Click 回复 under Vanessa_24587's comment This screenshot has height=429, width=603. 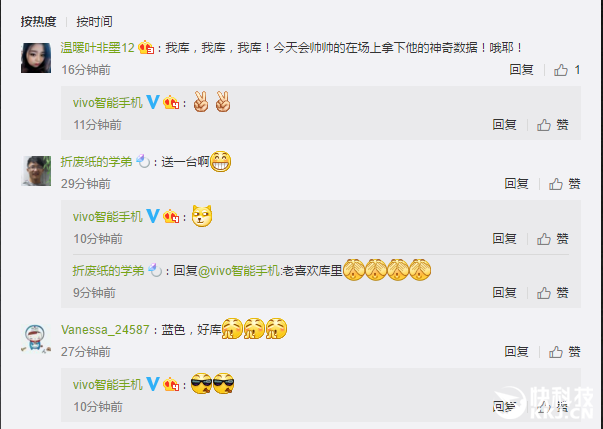coord(516,352)
